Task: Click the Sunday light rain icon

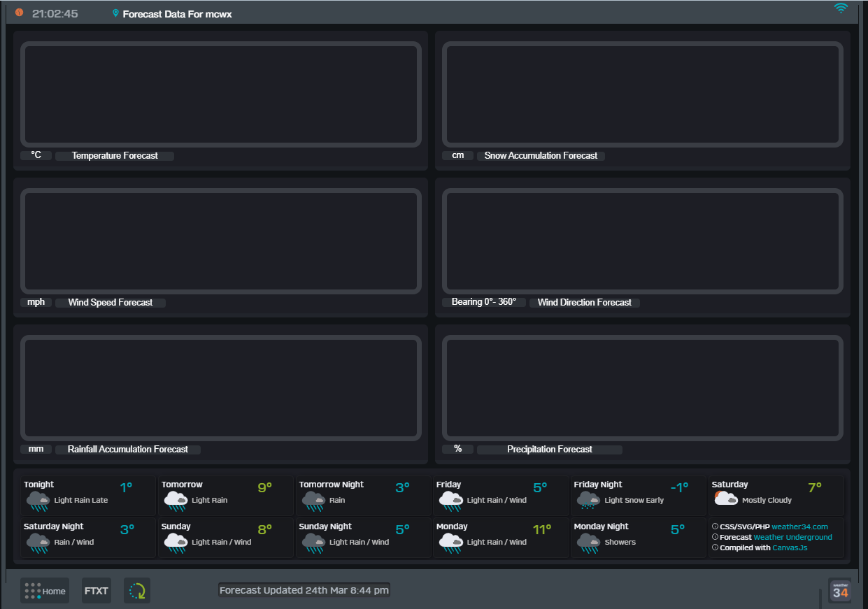Action: (176, 543)
